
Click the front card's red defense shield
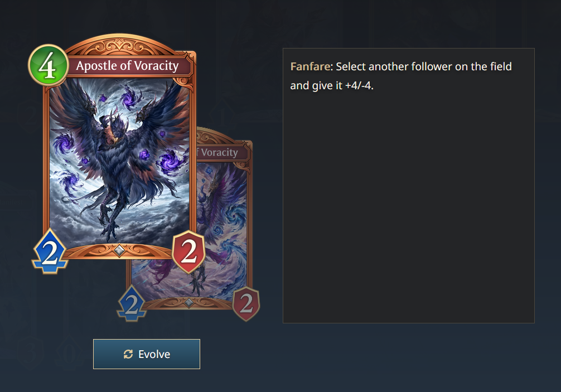[x=188, y=252]
